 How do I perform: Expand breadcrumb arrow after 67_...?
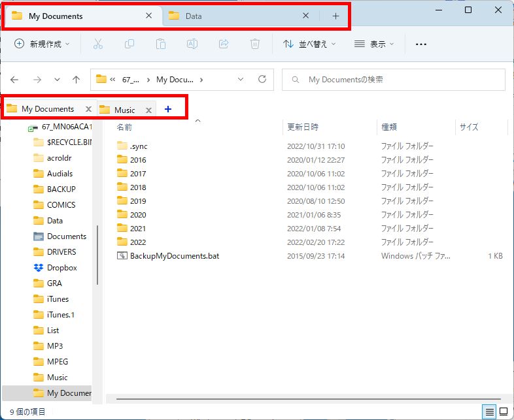click(x=148, y=80)
